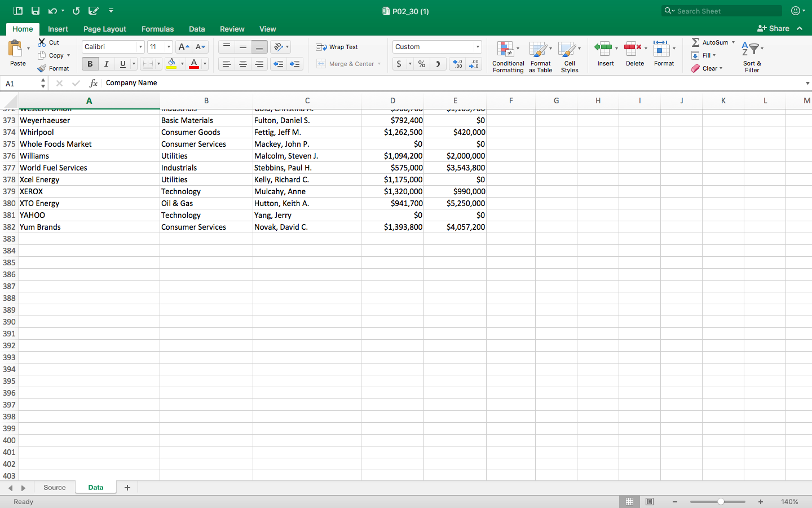Image resolution: width=812 pixels, height=508 pixels.
Task: Click Merge & Center button
Action: (346, 64)
